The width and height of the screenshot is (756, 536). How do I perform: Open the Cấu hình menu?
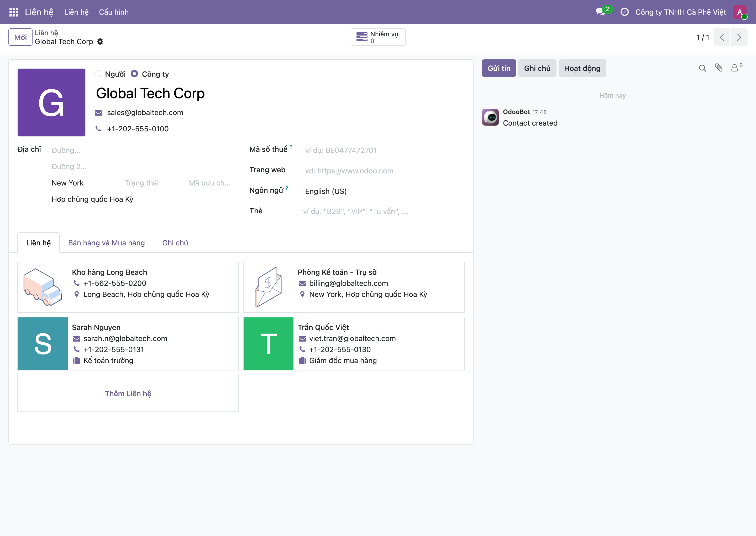[114, 12]
